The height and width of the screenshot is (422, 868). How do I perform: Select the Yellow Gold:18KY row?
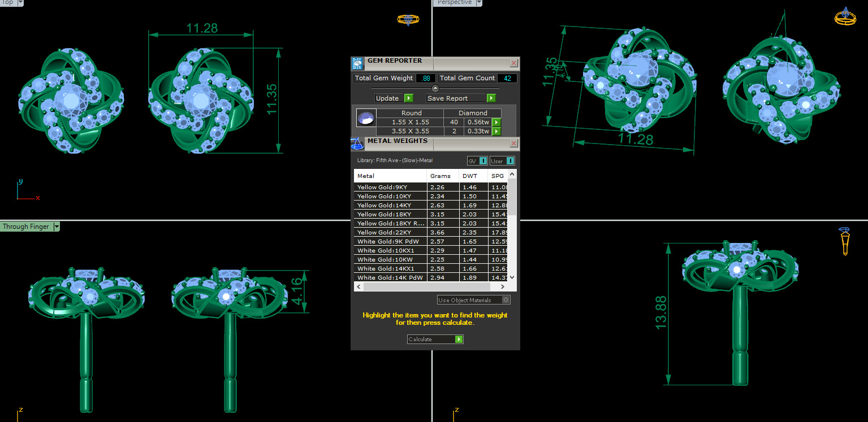tap(431, 214)
